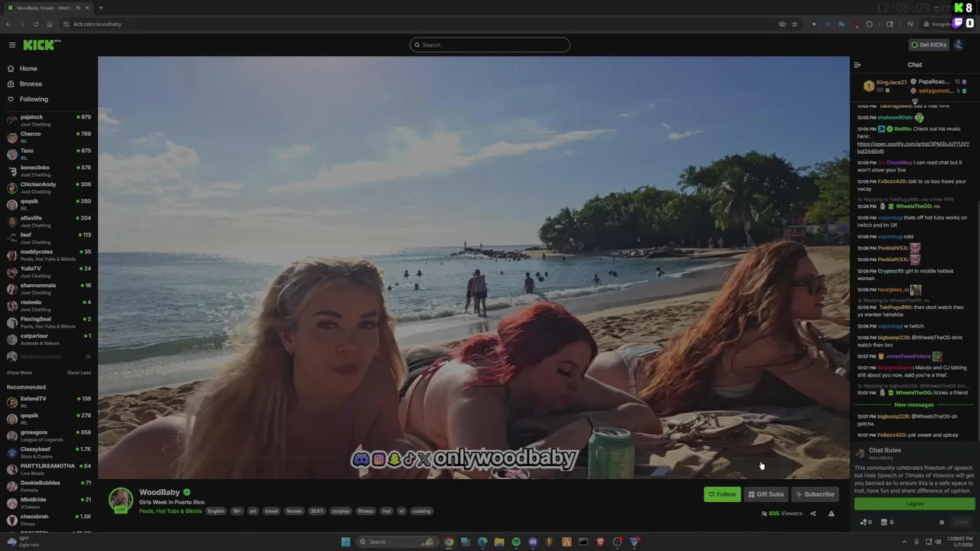
Task: Click the Get KICKs button
Action: pyautogui.click(x=929, y=45)
